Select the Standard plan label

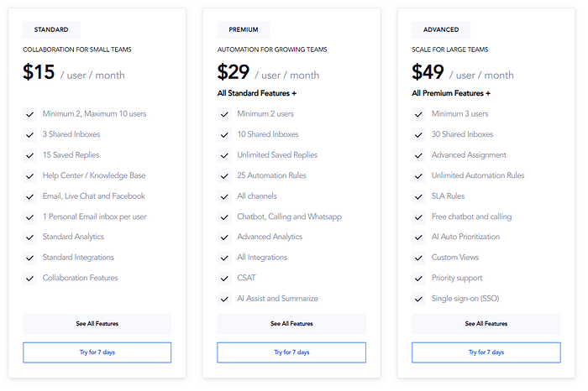coord(51,30)
